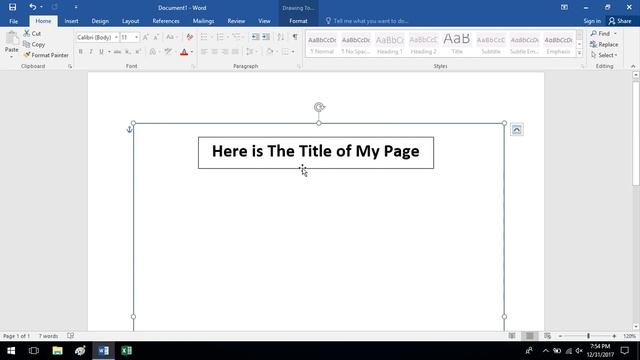The height and width of the screenshot is (360, 640).
Task: Apply the Heading 1 style
Action: coord(389,44)
